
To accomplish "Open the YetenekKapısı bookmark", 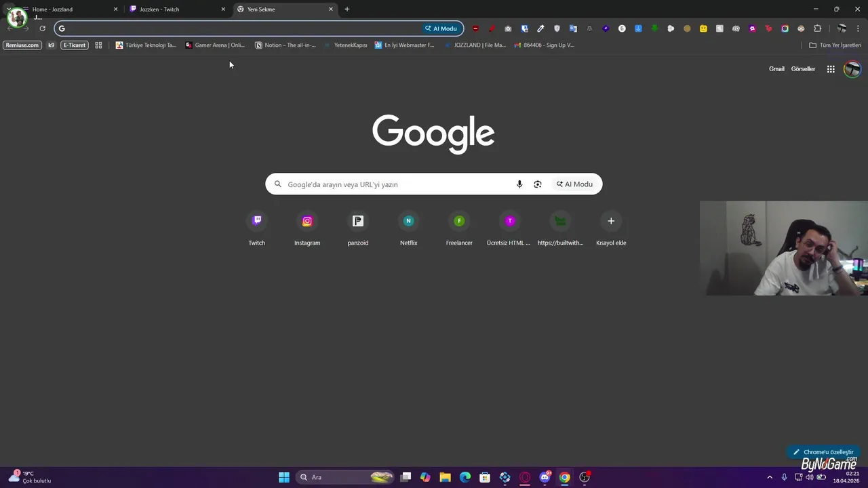I will tap(346, 45).
